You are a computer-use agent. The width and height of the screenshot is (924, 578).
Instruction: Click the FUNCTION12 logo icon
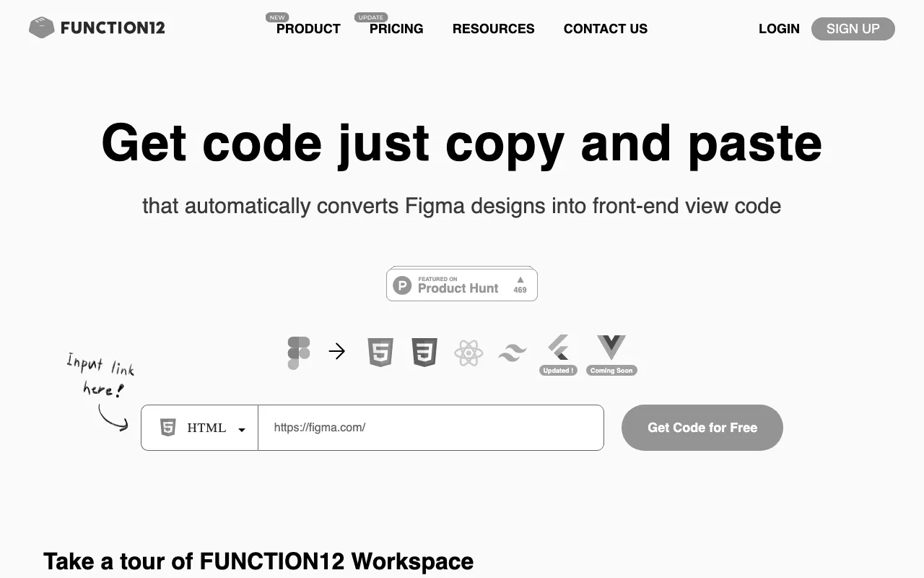(x=42, y=28)
